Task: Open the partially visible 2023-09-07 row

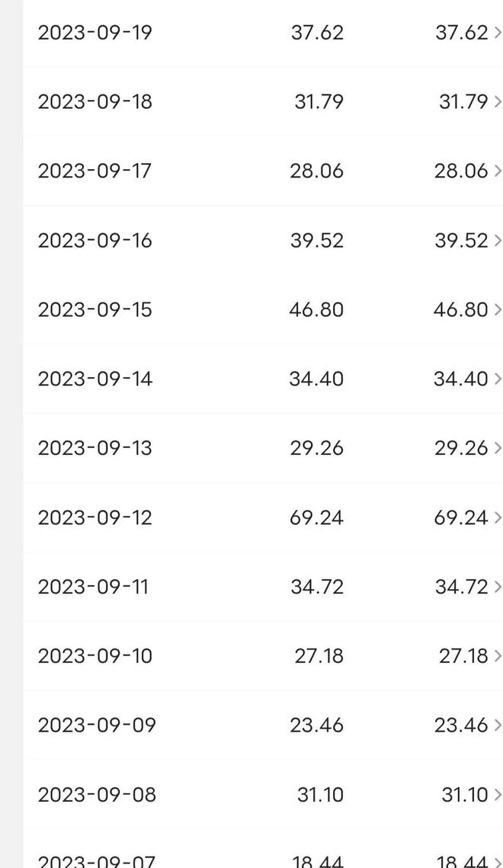Action: 263,849
